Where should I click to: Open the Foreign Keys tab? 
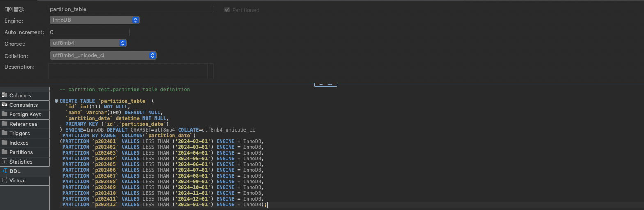(x=25, y=114)
